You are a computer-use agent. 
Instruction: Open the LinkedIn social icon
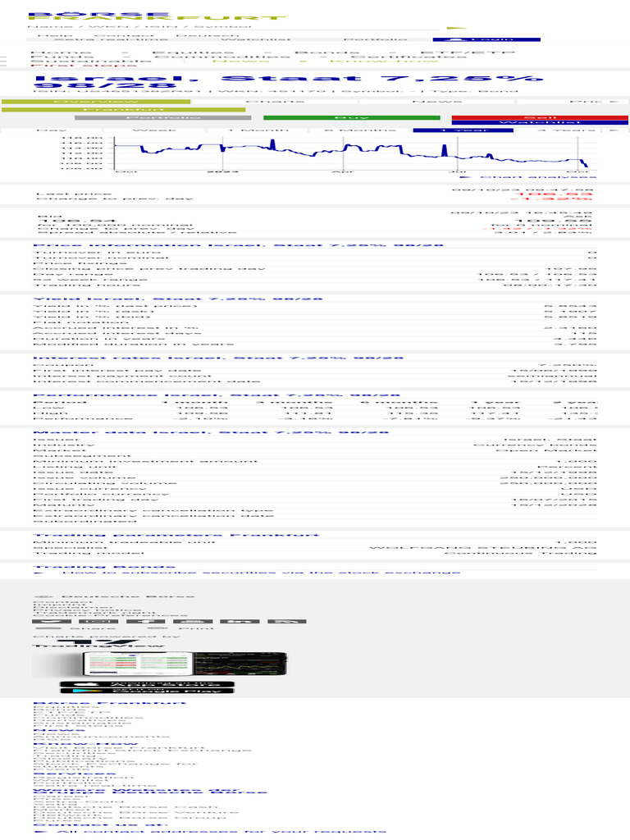pyautogui.click(x=240, y=622)
